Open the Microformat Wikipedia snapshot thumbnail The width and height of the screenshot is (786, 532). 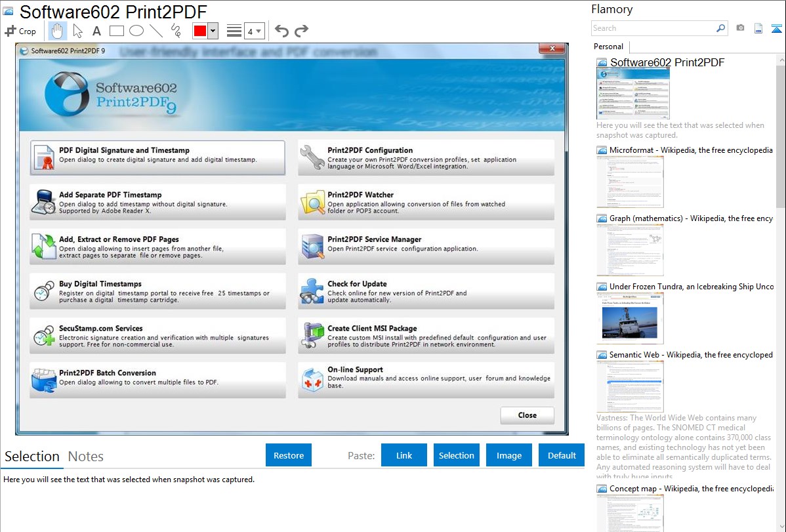(630, 182)
